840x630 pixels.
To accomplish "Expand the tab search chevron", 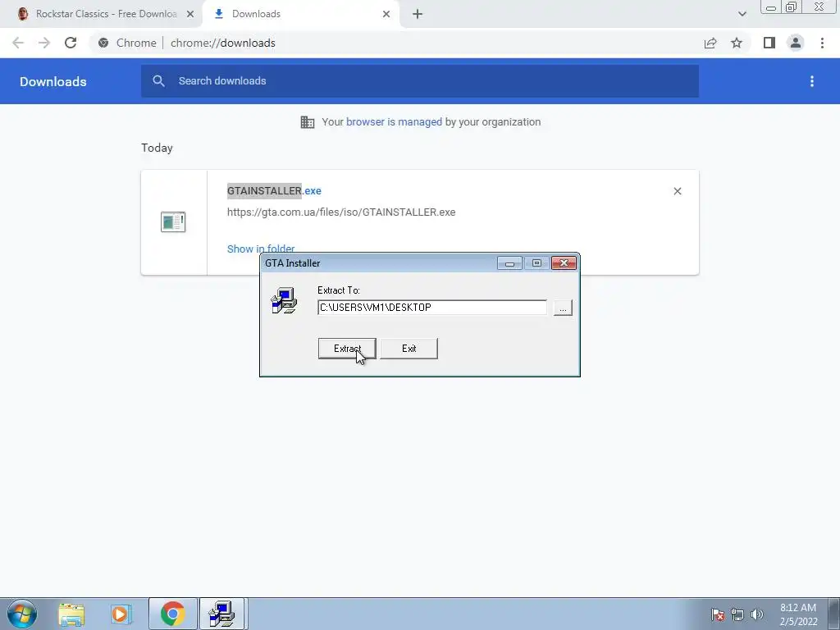I will point(742,14).
